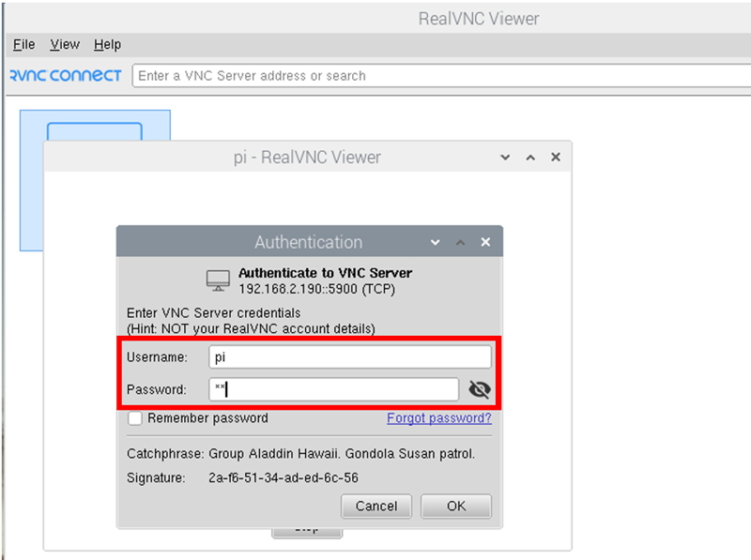Enable the Remember password checkbox

135,418
